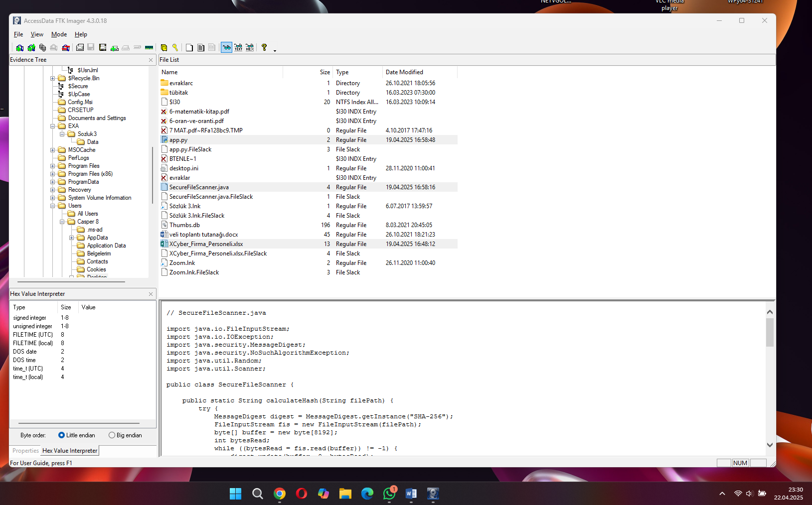
Task: Switch viewer to HEX mode icon
Action: 250,48
